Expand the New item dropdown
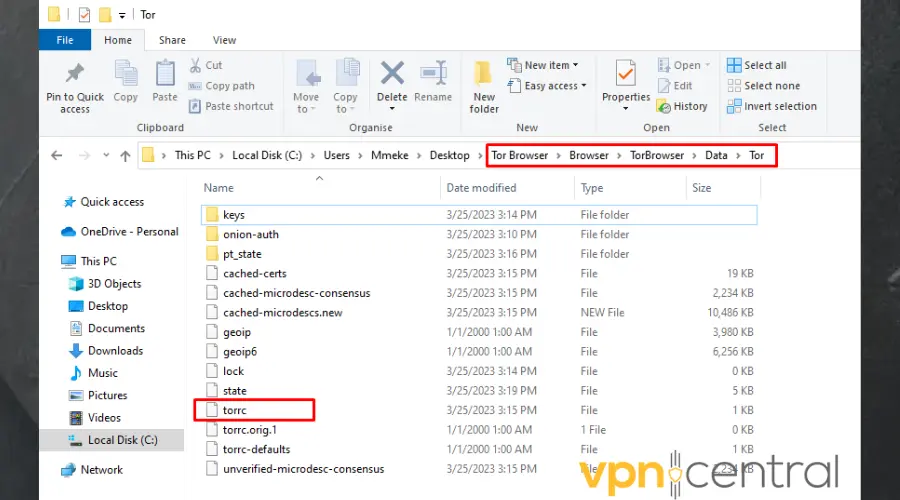 point(544,65)
